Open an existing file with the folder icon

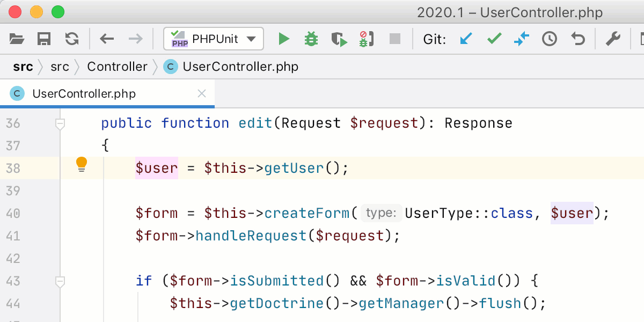point(16,38)
